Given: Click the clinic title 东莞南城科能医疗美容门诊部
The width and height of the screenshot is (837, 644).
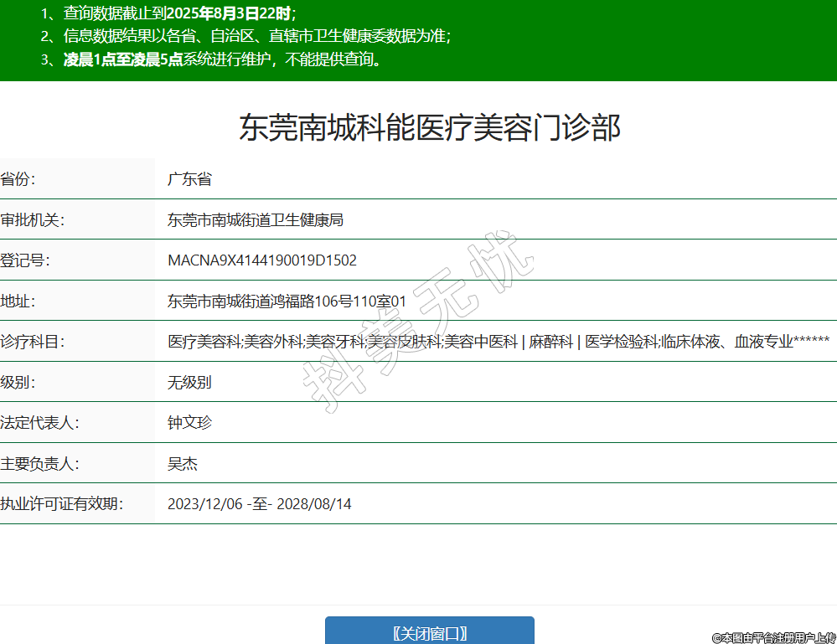Looking at the screenshot, I should (430, 128).
